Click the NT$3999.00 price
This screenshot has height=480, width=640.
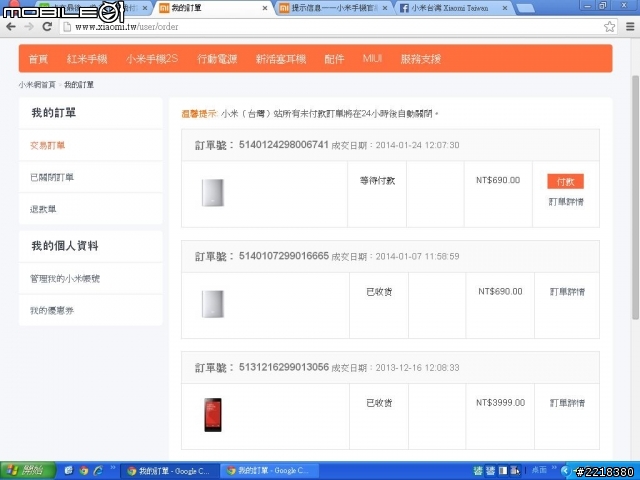500,402
